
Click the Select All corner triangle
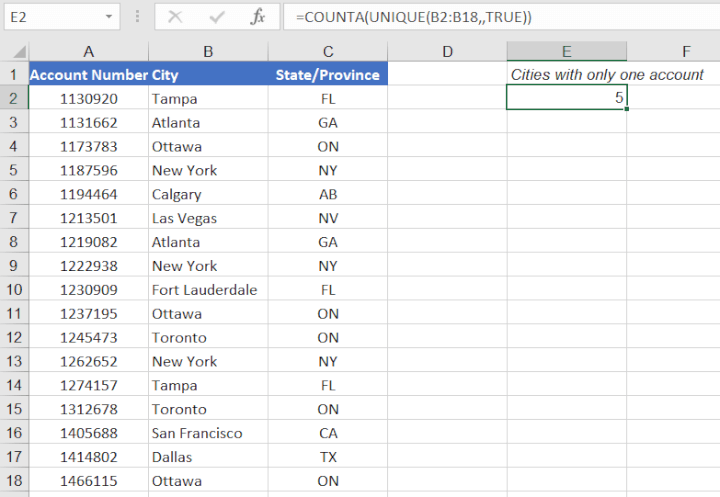point(14,51)
